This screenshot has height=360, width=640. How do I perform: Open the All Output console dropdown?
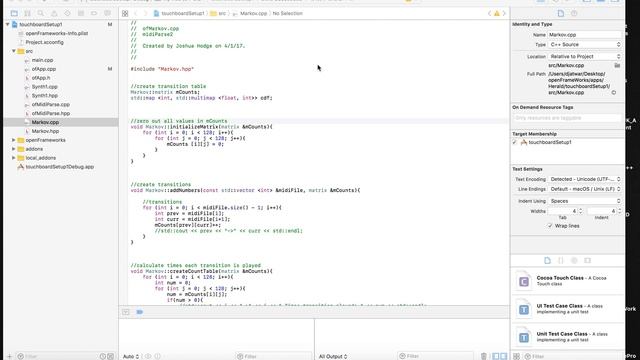333,356
